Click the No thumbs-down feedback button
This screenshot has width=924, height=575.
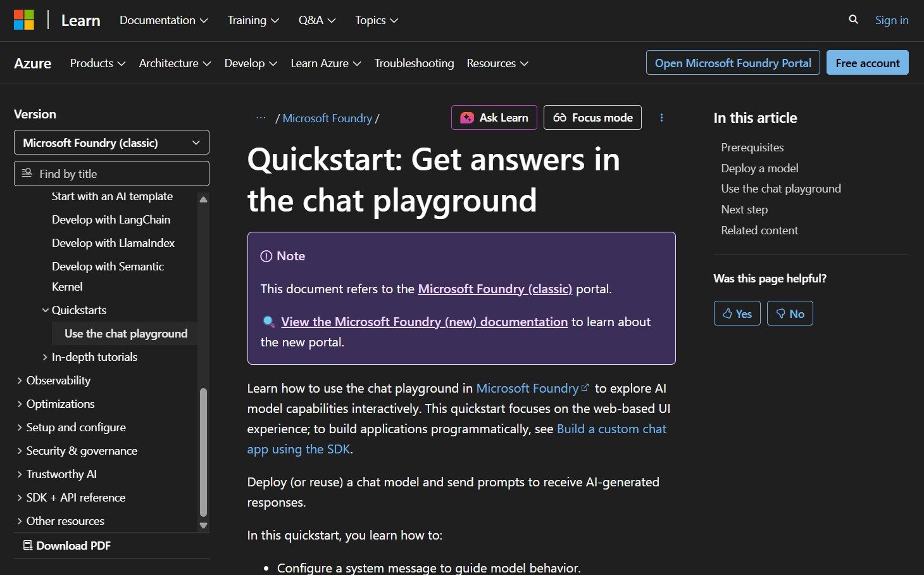coord(790,313)
